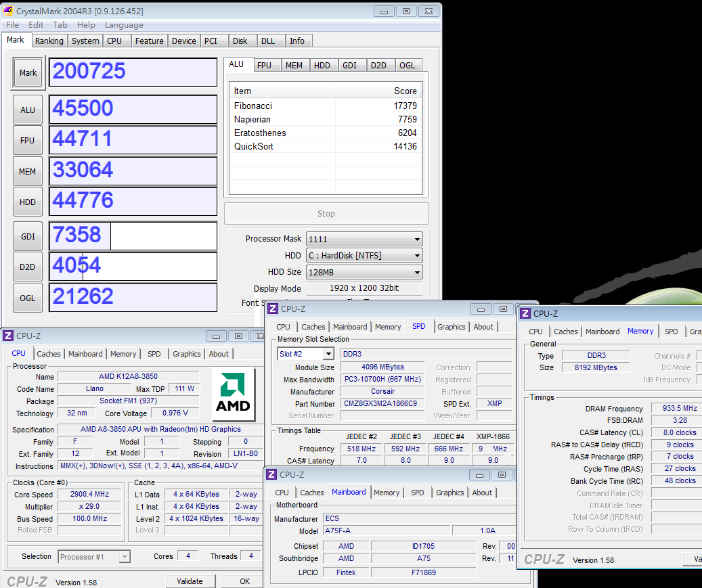Open the File menu in CrystalMark

pos(13,25)
